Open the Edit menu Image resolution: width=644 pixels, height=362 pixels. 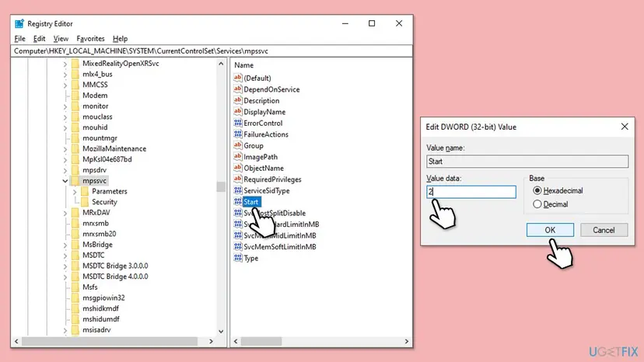(39, 39)
